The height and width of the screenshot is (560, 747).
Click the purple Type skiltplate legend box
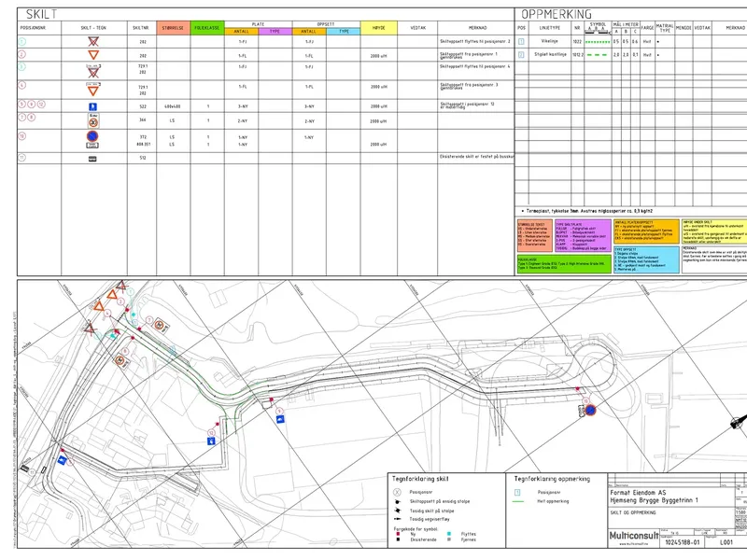pyautogui.click(x=583, y=235)
